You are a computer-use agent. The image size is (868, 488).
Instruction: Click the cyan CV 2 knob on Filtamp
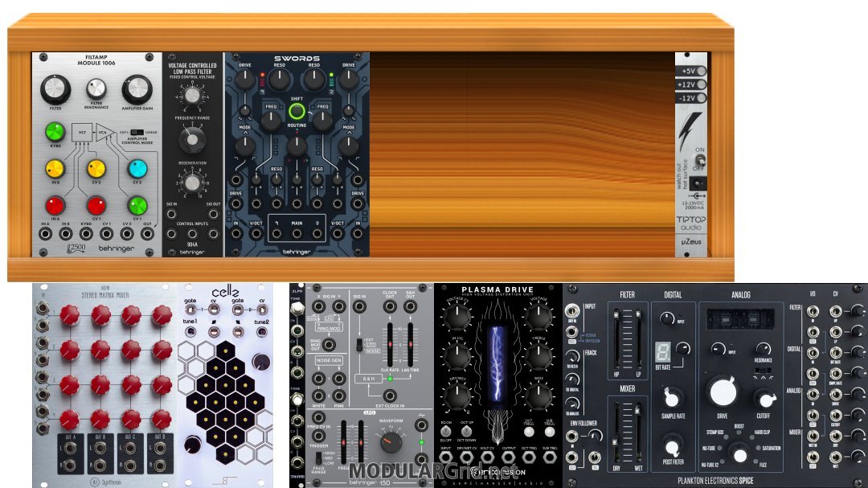tap(137, 168)
